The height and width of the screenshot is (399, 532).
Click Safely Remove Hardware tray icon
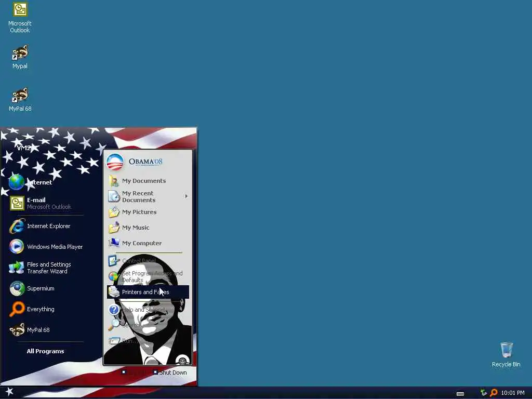[x=484, y=393]
